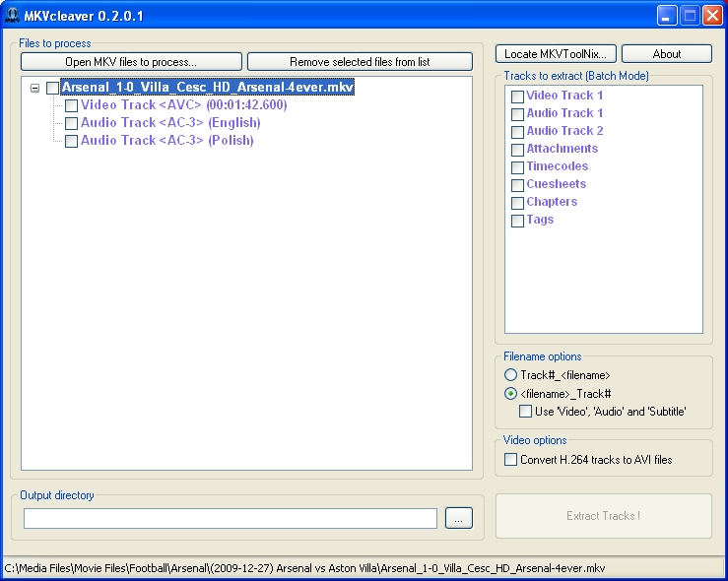Click the MKVcleaver title bar app icon
The height and width of the screenshot is (581, 728).
(x=13, y=16)
